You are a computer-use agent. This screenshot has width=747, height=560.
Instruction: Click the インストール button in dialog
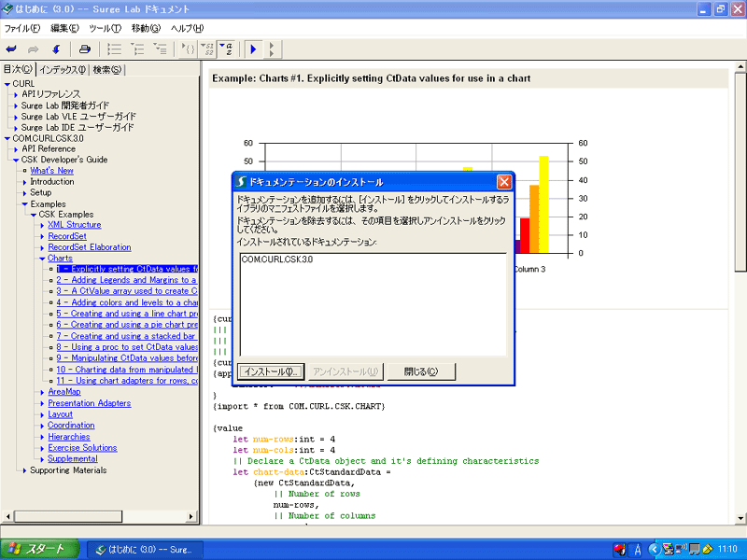[x=271, y=371]
